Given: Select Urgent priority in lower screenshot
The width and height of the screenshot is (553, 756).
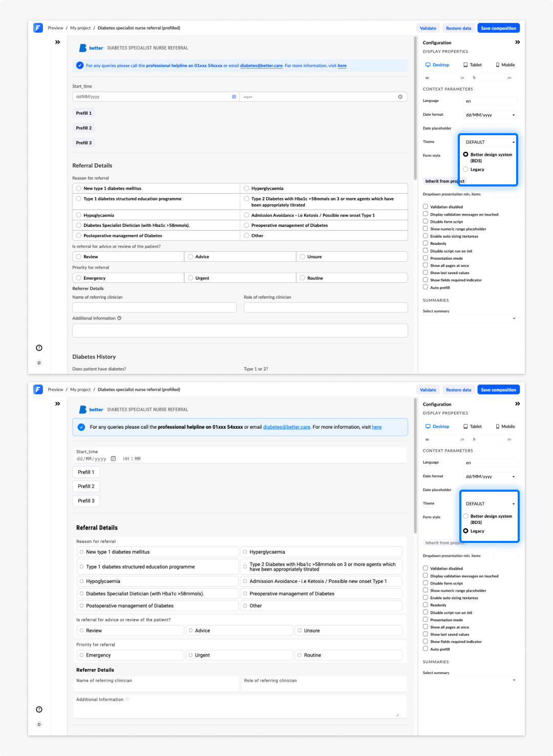Looking at the screenshot, I should (190, 655).
